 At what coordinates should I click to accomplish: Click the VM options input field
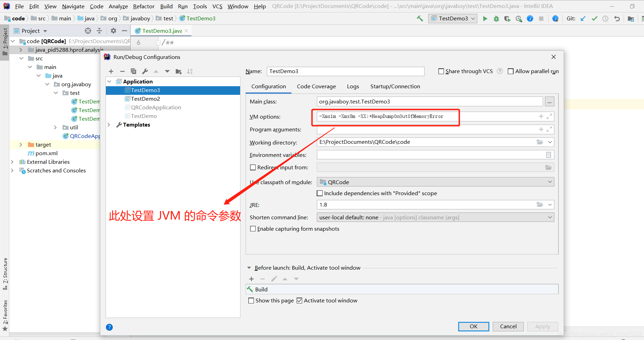point(435,117)
